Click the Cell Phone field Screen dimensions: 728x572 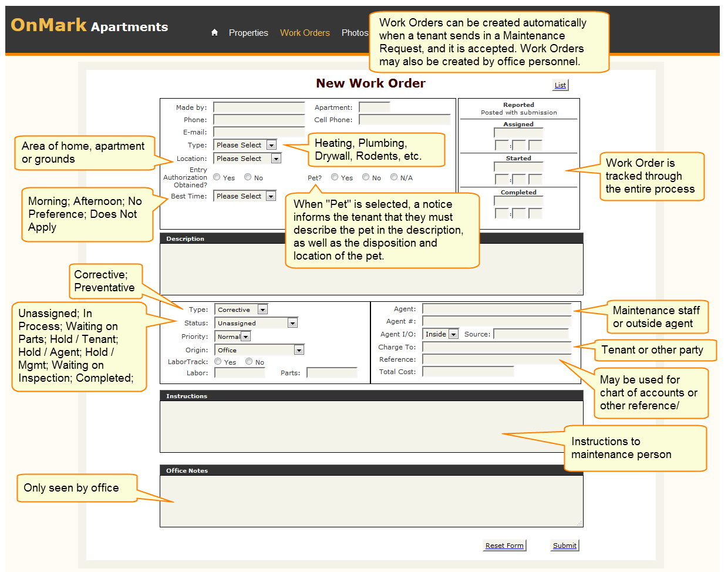point(405,120)
